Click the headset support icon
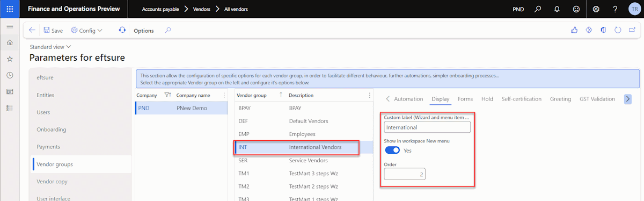The width and height of the screenshot is (644, 201). tap(122, 31)
